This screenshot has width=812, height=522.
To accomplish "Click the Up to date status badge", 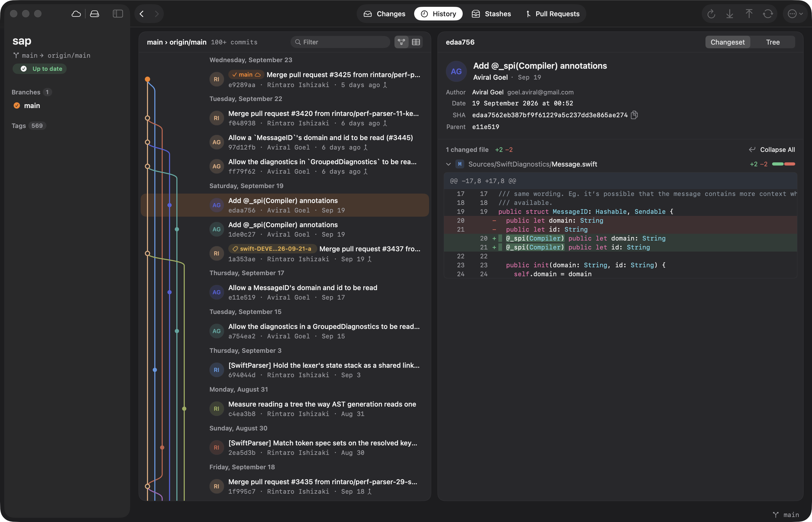I will click(x=40, y=69).
